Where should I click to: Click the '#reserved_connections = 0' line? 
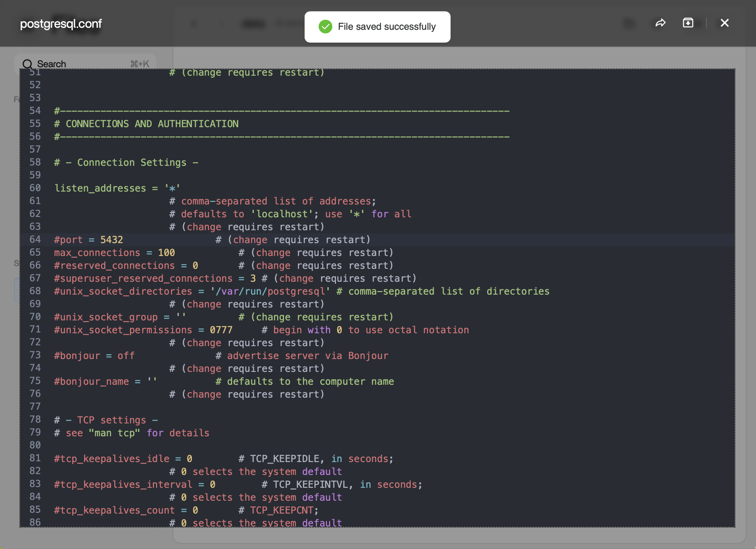click(x=126, y=265)
